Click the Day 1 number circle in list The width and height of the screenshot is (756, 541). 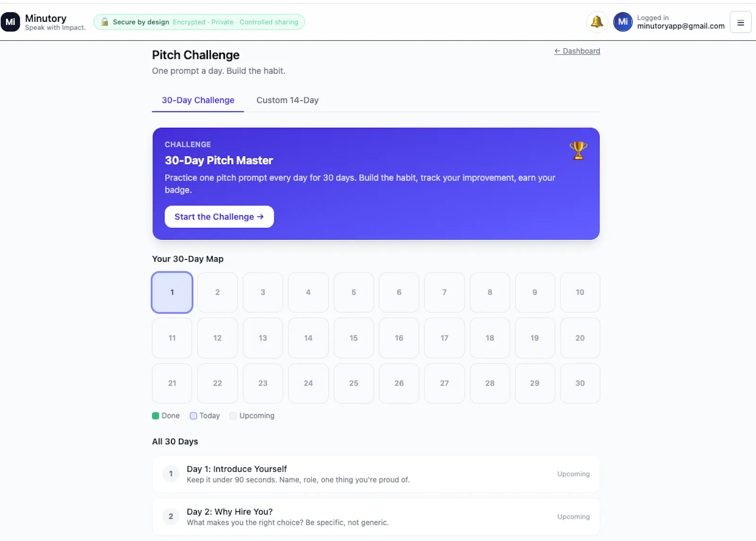(x=171, y=473)
